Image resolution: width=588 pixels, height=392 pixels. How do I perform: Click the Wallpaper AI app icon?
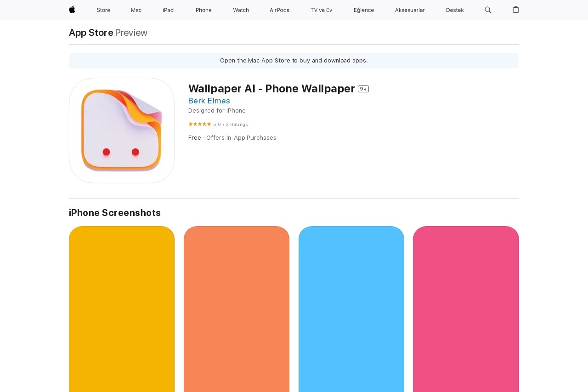122,131
